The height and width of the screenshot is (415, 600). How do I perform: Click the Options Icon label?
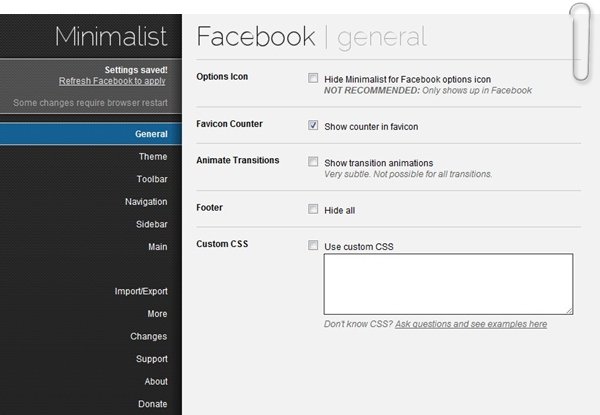222,76
